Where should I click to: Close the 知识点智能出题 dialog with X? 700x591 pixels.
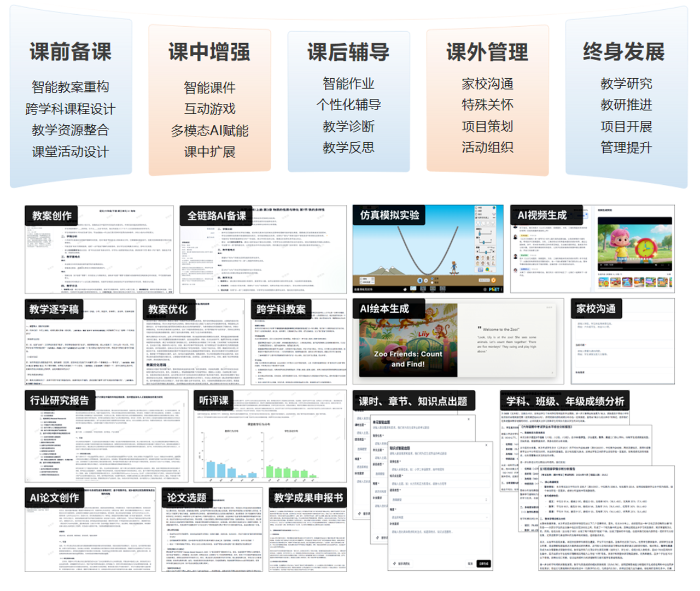(486, 445)
